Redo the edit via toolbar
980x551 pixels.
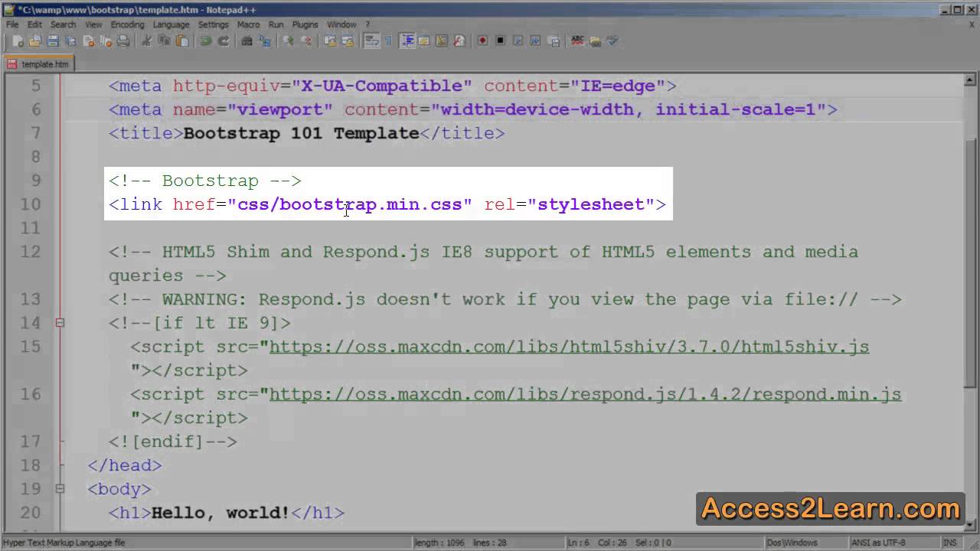click(x=224, y=41)
